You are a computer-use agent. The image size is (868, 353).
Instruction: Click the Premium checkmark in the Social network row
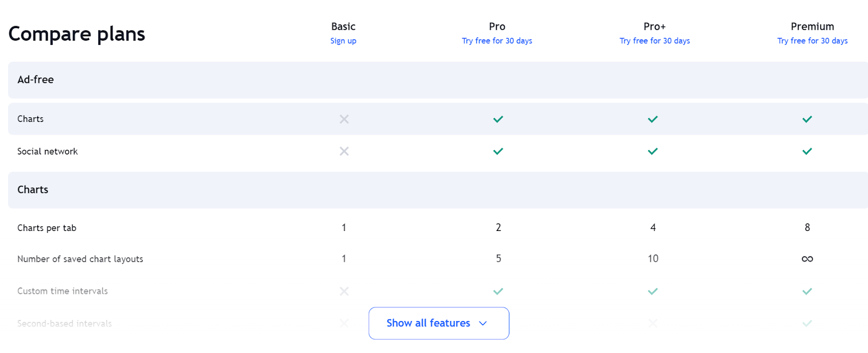[x=807, y=151]
